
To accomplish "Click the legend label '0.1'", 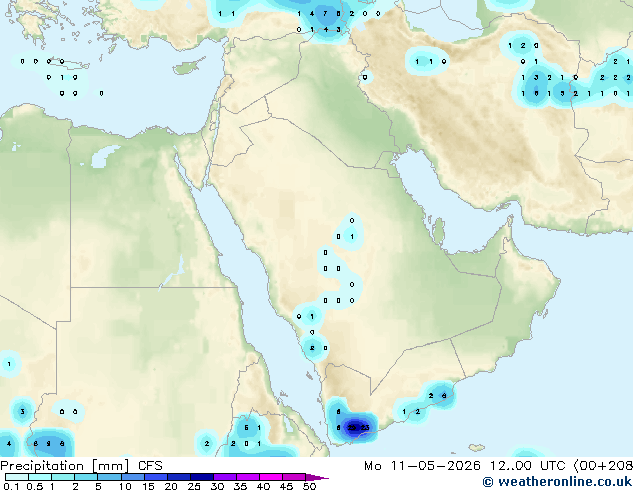I will [11, 486].
